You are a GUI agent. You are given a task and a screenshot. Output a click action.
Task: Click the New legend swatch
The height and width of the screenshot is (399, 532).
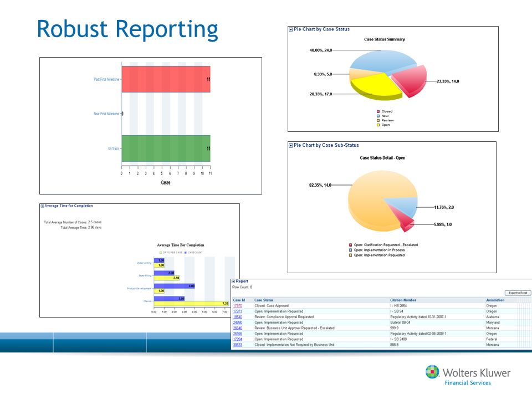coord(378,116)
